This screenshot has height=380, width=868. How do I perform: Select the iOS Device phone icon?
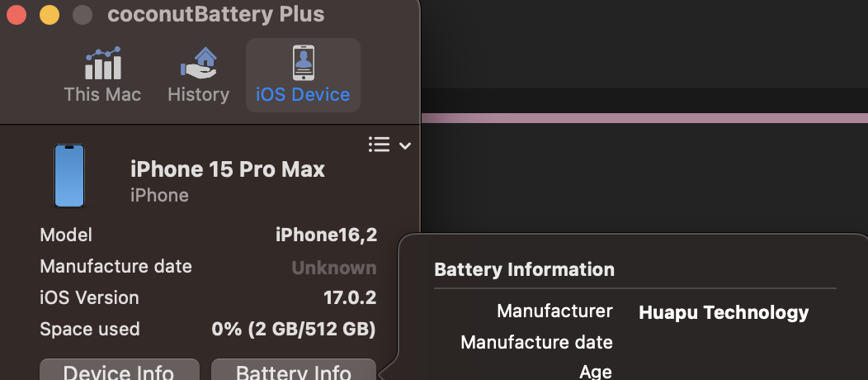(x=304, y=63)
